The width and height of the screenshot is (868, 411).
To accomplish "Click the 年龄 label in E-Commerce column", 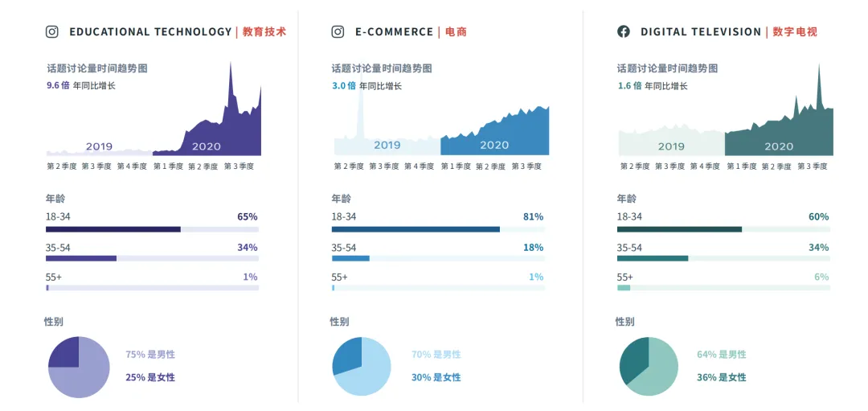I will point(341,199).
